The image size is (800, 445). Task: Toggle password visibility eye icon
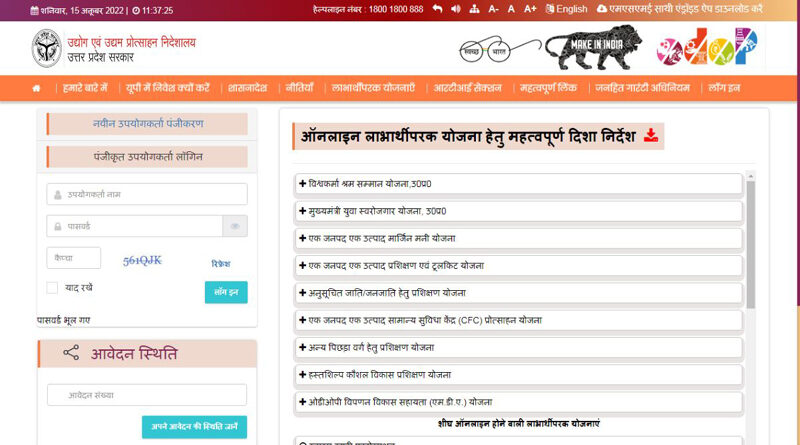click(x=235, y=226)
